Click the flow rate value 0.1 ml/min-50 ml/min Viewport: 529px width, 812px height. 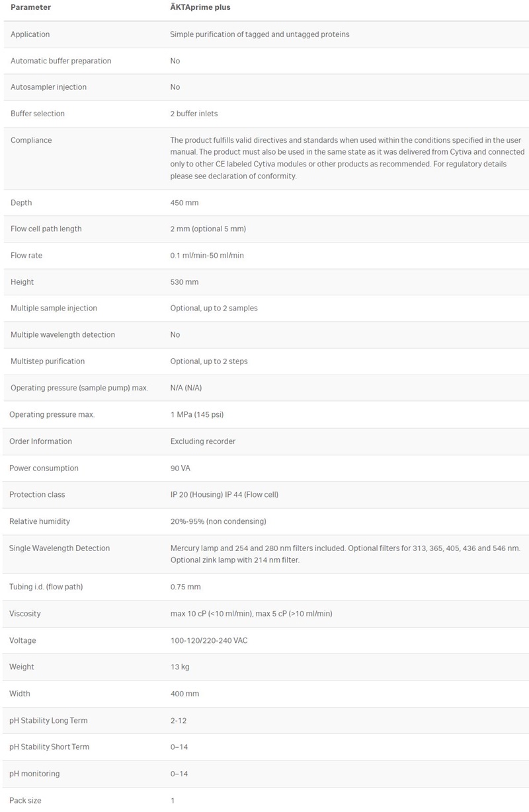tap(207, 256)
